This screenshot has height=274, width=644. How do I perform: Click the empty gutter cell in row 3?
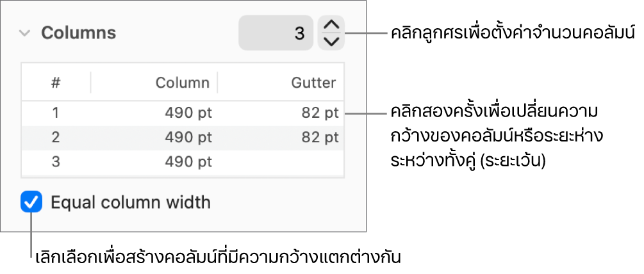pos(301,162)
